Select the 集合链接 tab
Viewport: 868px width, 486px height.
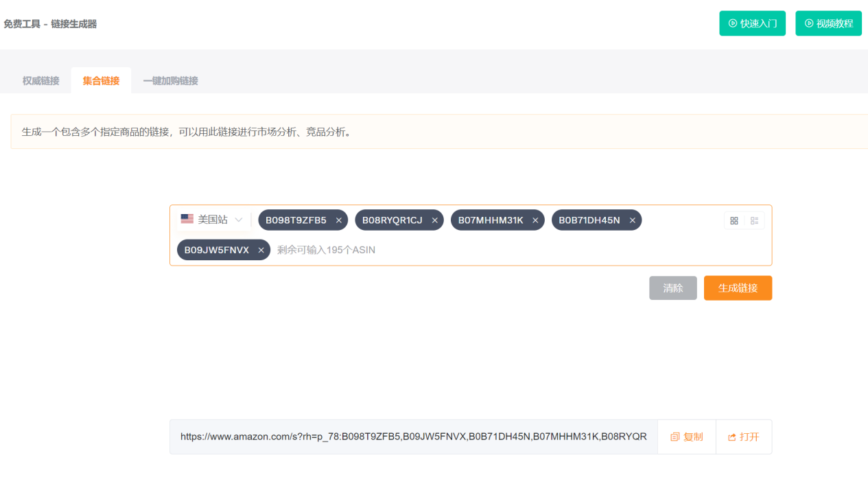(101, 80)
